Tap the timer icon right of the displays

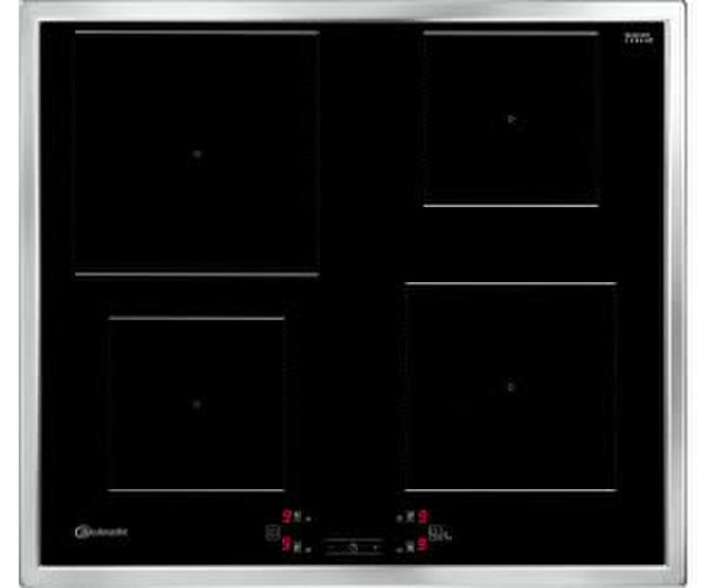tap(435, 533)
